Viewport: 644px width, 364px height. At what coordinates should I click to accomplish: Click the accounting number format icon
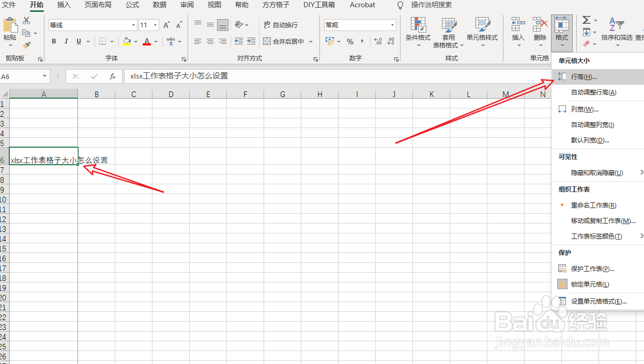pos(329,41)
